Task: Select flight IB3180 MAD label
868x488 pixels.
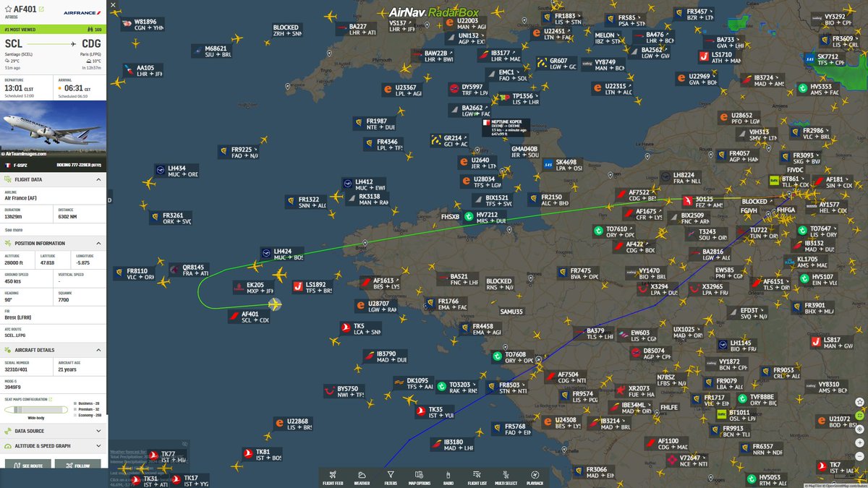Action: coord(452,444)
